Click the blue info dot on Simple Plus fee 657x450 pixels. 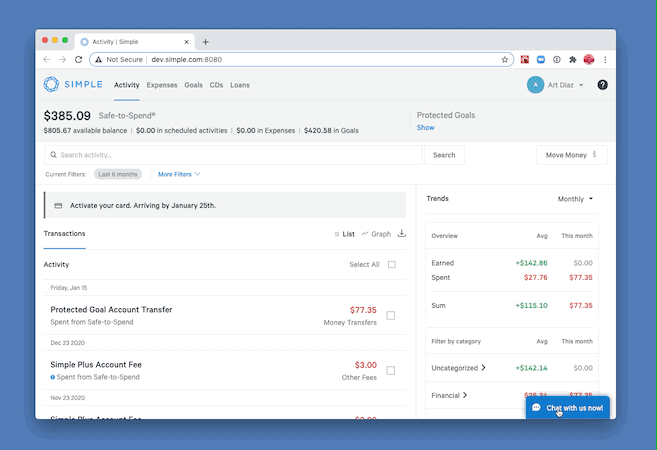click(x=53, y=377)
